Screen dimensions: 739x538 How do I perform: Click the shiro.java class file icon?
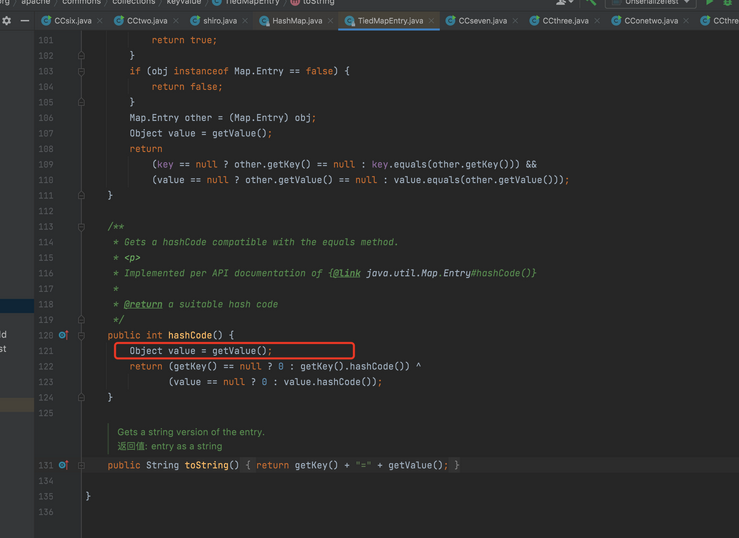(x=195, y=21)
